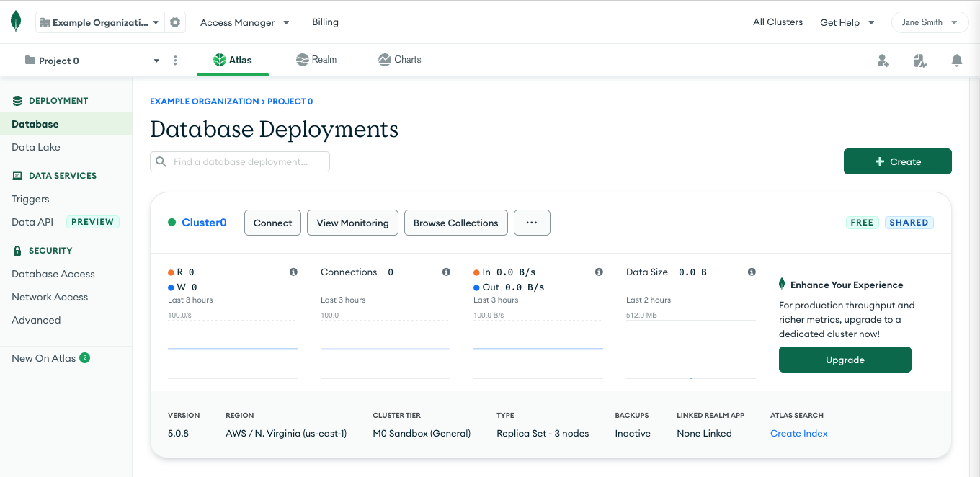This screenshot has height=477, width=980.
Task: Switch to the Charts tab
Action: 400,60
